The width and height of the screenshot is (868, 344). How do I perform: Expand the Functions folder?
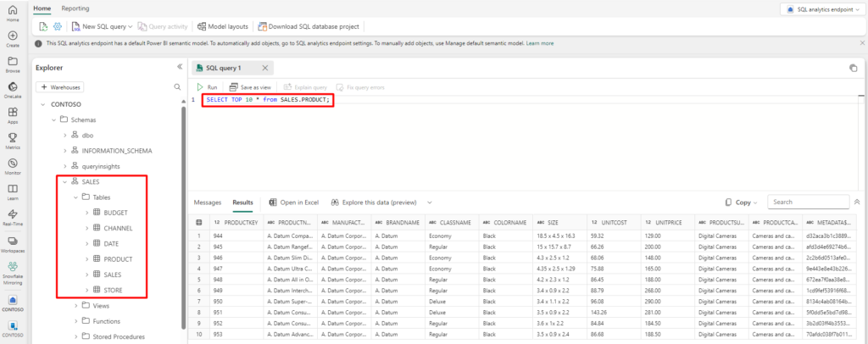coord(75,321)
